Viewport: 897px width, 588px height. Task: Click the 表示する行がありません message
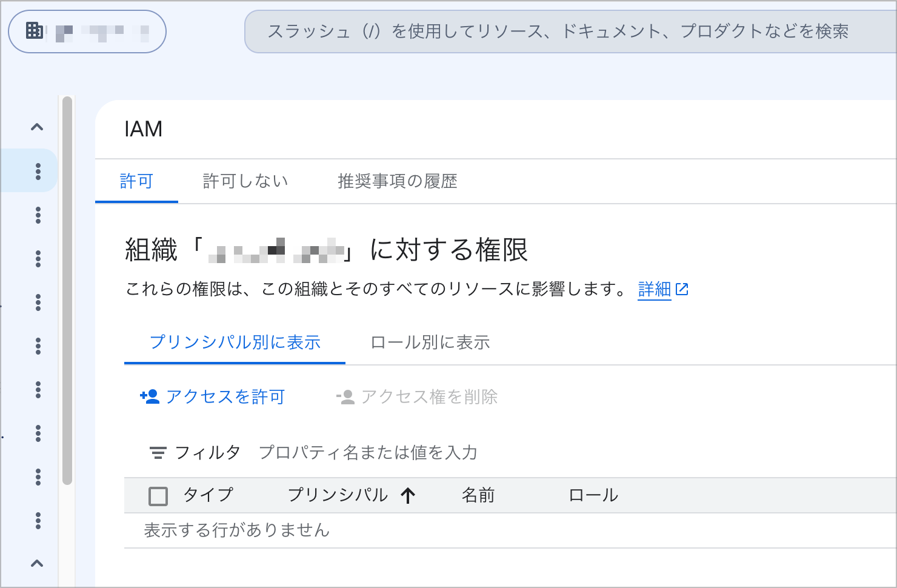pos(237,530)
